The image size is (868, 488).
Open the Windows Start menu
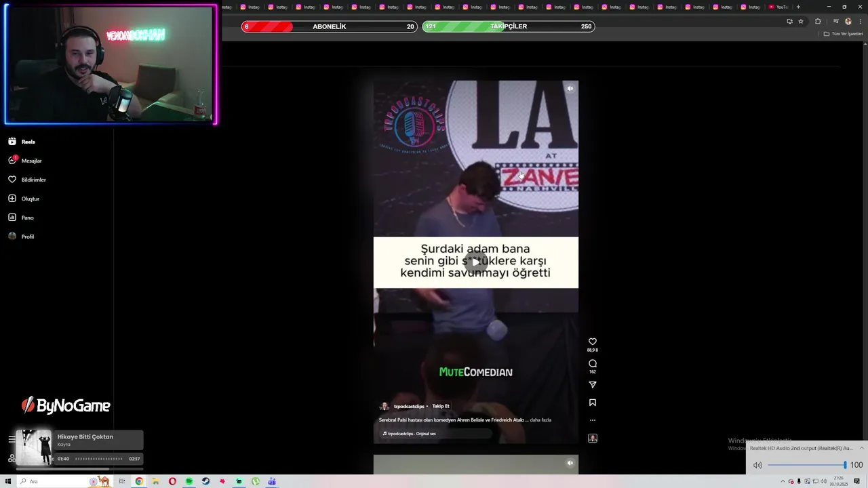pyautogui.click(x=8, y=481)
